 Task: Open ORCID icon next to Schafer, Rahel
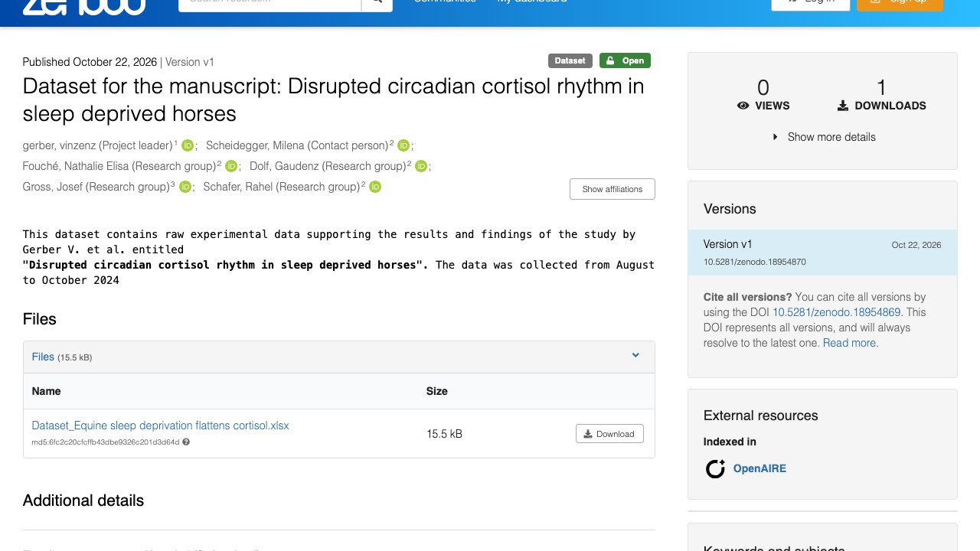tap(375, 187)
